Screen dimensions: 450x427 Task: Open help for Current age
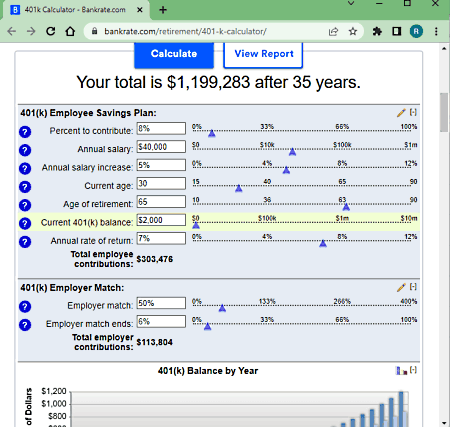point(25,187)
